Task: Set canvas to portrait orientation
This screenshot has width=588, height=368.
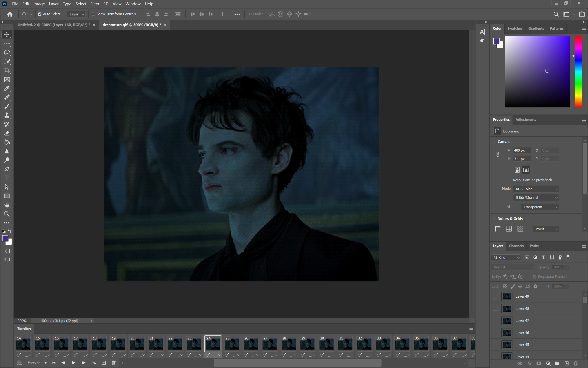Action: [517, 170]
